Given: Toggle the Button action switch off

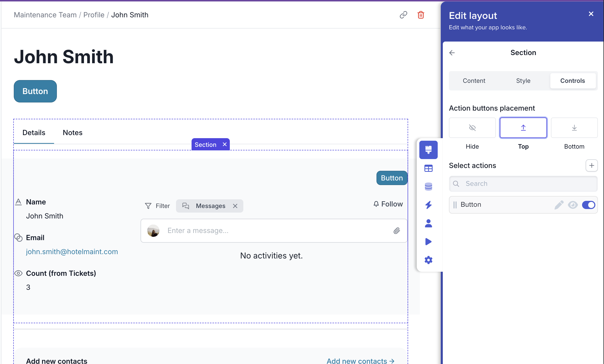Looking at the screenshot, I should click(x=588, y=205).
